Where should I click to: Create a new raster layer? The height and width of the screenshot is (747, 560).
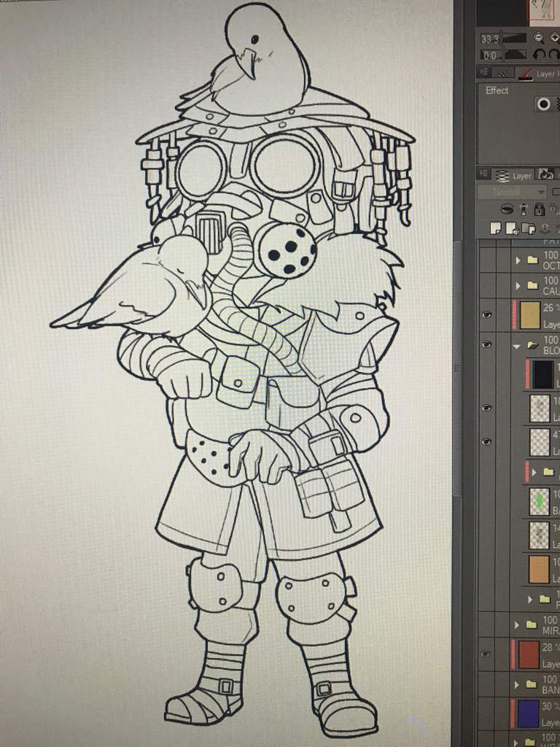point(497,228)
